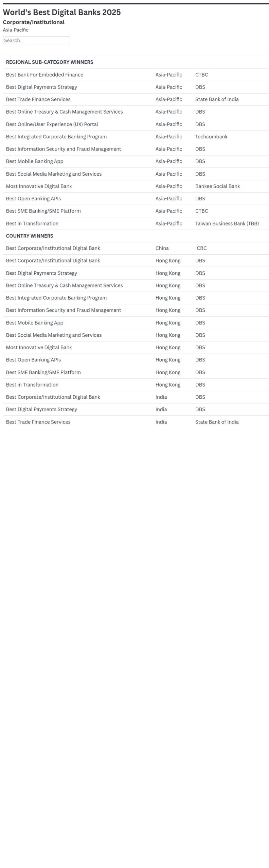Click Best Corporate/Institutional Digital Bank for India
This screenshot has height=868, width=269.
(x=53, y=397)
